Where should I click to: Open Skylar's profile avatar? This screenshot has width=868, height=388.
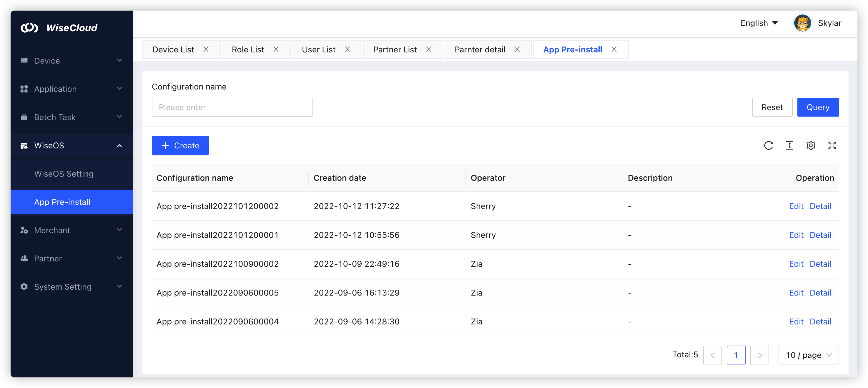(x=802, y=23)
